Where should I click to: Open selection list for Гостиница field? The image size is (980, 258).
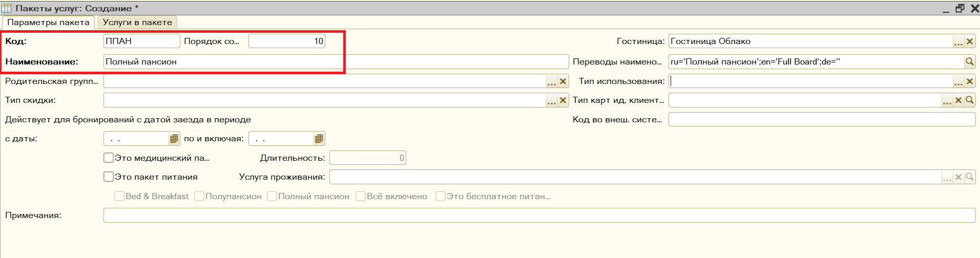pos(958,41)
